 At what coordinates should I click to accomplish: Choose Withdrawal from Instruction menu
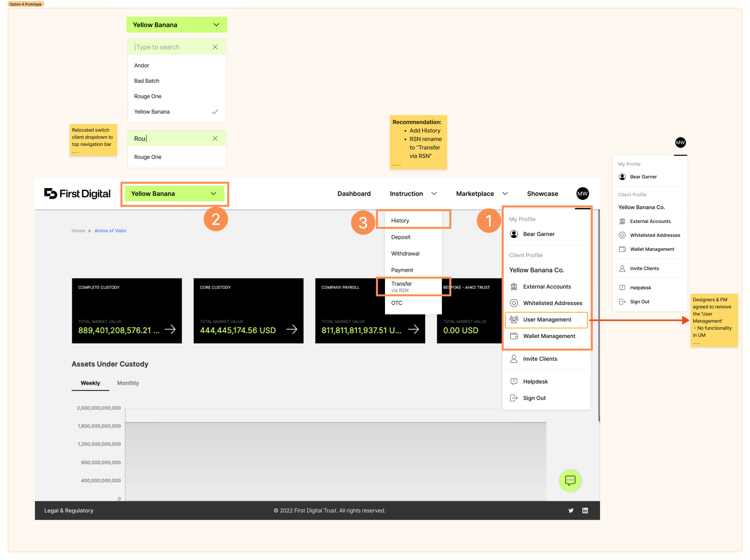(x=413, y=254)
